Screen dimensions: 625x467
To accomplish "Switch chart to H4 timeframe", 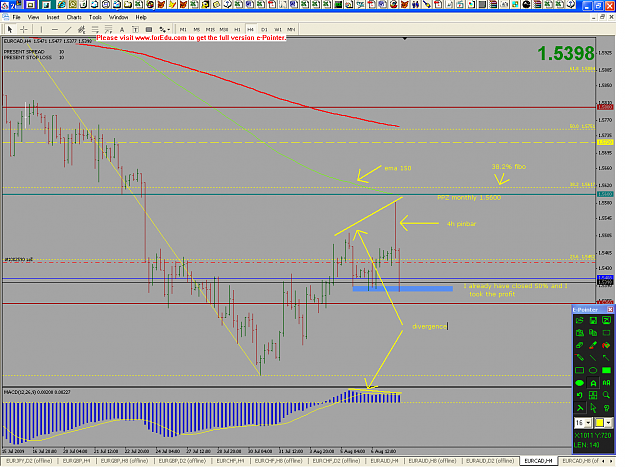I will click(x=251, y=29).
